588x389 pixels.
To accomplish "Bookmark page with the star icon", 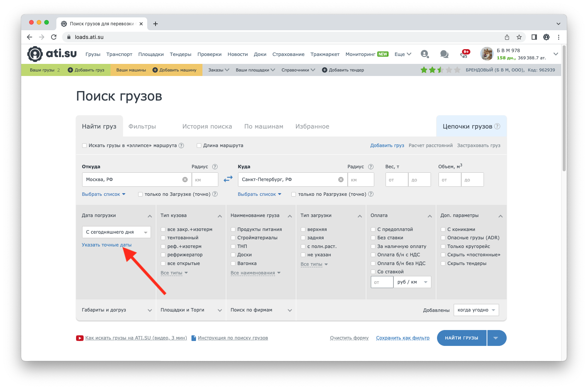I will pyautogui.click(x=519, y=37).
